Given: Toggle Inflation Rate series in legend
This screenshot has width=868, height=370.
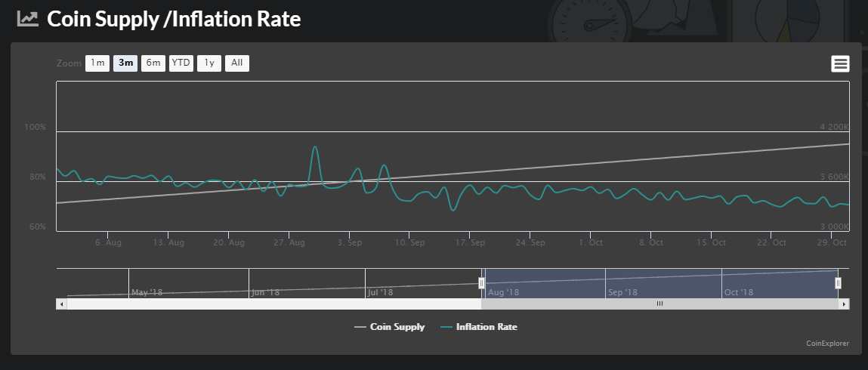Looking at the screenshot, I should (x=479, y=327).
